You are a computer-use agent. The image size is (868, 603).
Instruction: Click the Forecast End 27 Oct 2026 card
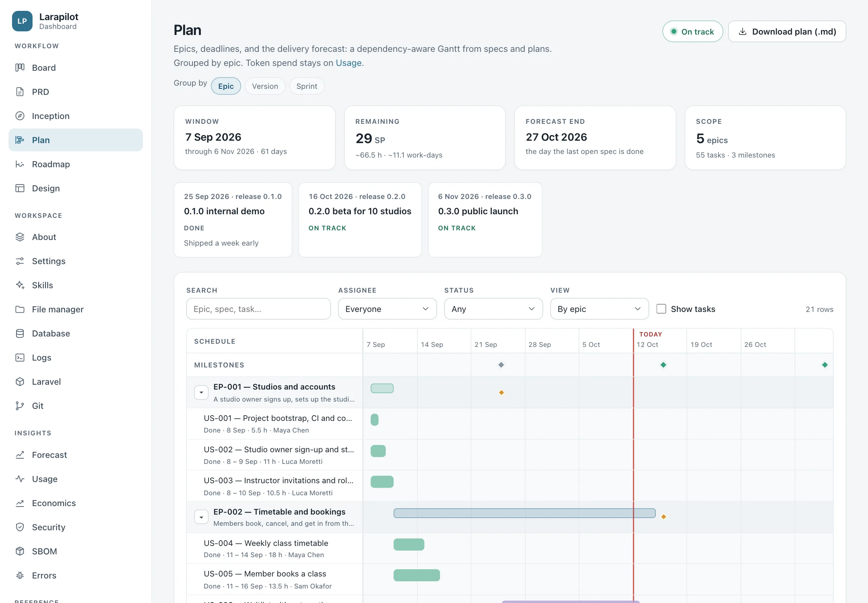[x=595, y=138]
